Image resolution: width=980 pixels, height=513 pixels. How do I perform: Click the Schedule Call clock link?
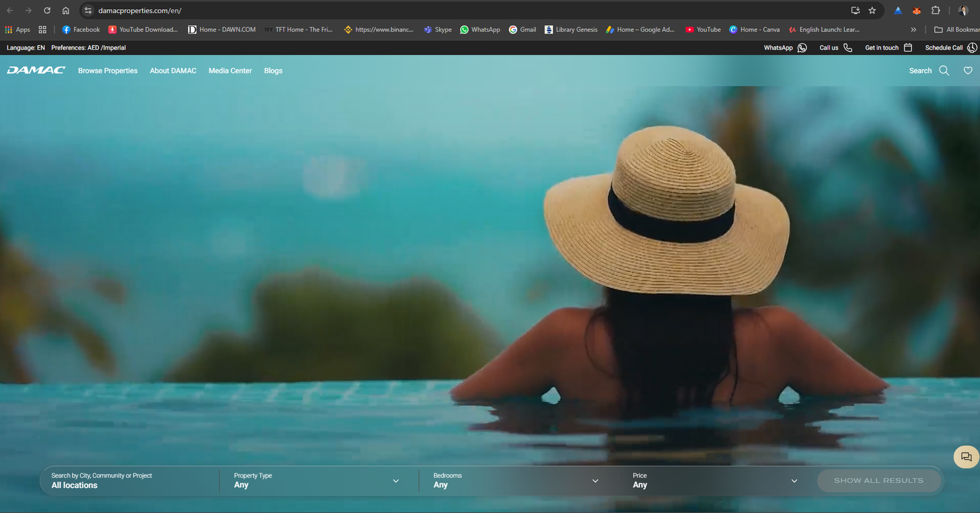point(951,48)
